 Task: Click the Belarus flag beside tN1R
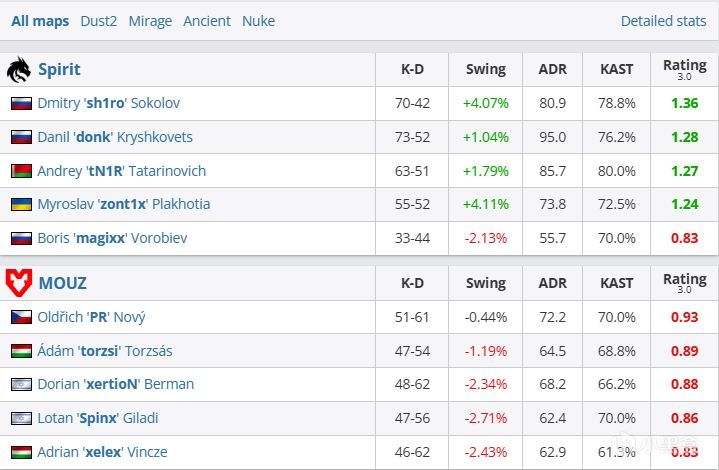tap(21, 171)
